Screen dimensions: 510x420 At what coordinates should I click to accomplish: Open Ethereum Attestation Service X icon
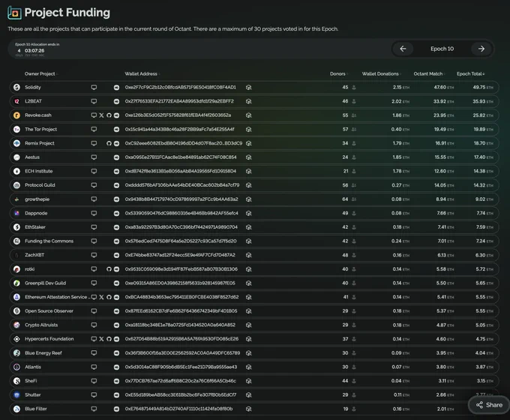pyautogui.click(x=101, y=297)
